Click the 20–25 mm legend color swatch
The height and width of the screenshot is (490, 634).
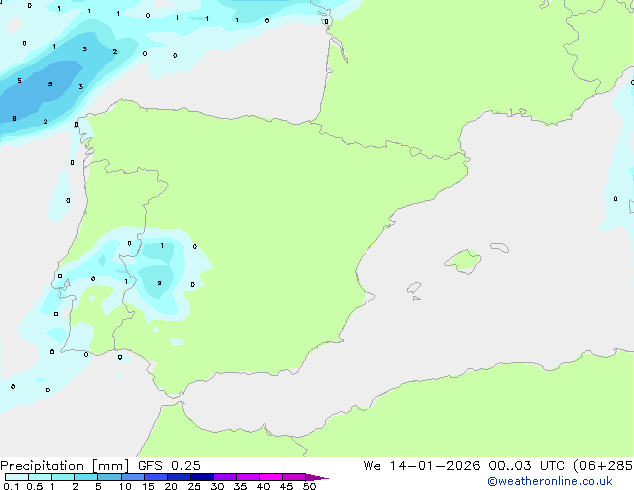179,477
